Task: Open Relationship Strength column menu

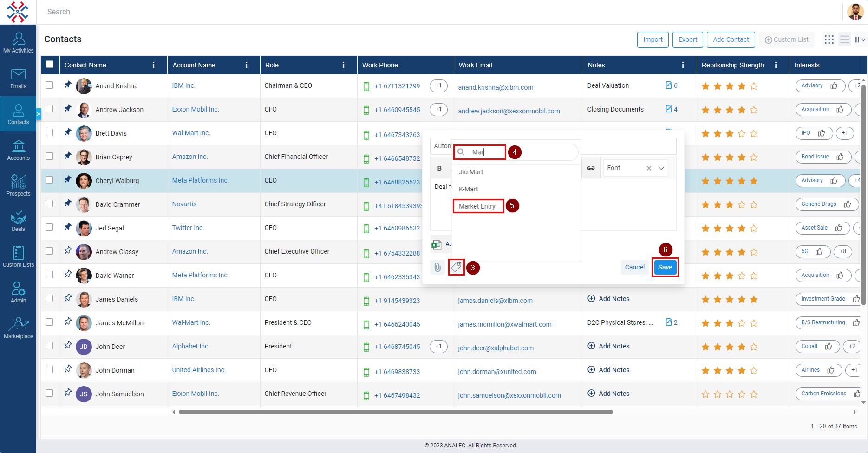Action: pyautogui.click(x=776, y=65)
